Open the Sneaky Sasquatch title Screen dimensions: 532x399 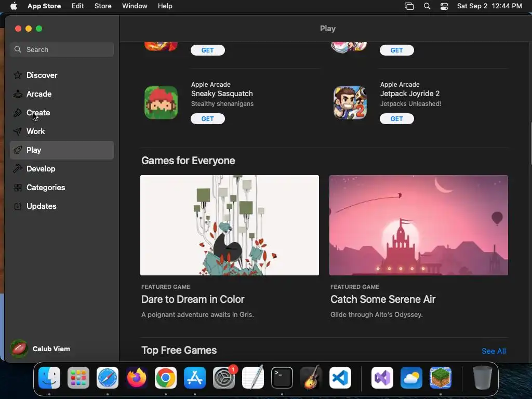pyautogui.click(x=222, y=94)
